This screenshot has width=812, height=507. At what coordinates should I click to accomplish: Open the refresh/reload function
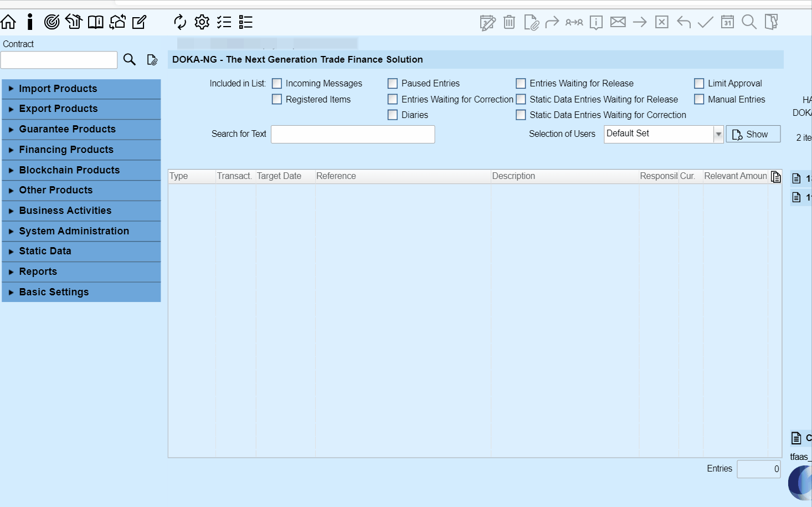[179, 22]
